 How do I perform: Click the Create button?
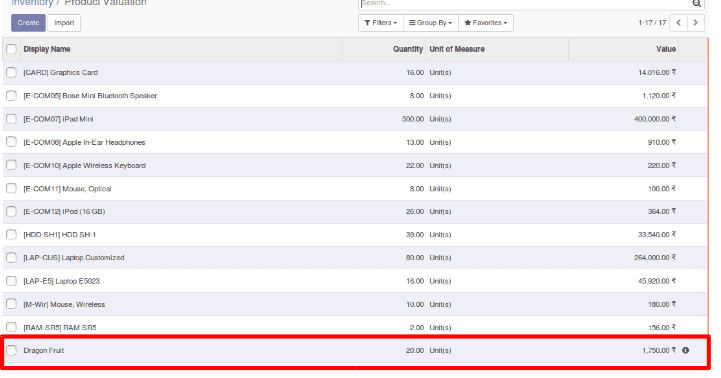pos(29,23)
